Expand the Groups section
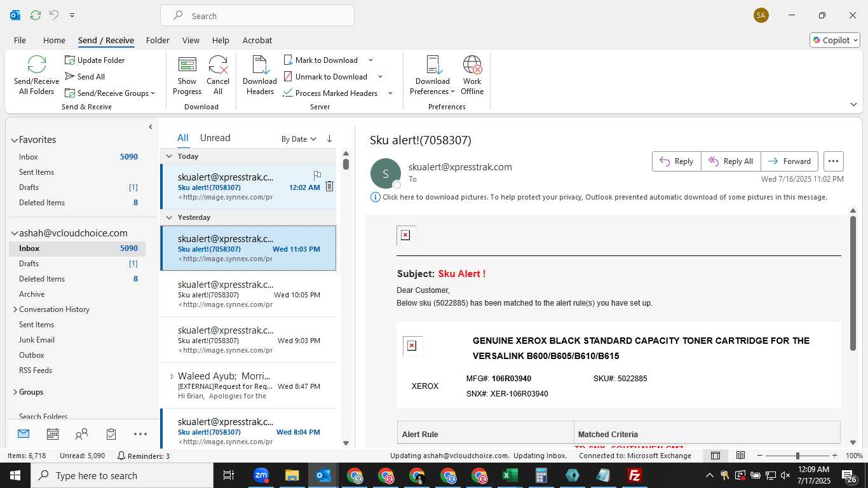 (x=15, y=392)
